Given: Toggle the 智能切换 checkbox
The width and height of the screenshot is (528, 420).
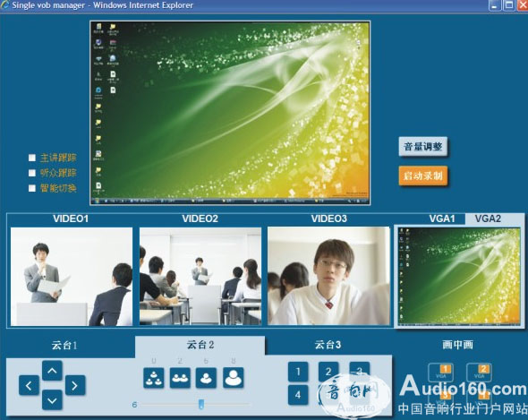Looking at the screenshot, I should click(x=32, y=188).
